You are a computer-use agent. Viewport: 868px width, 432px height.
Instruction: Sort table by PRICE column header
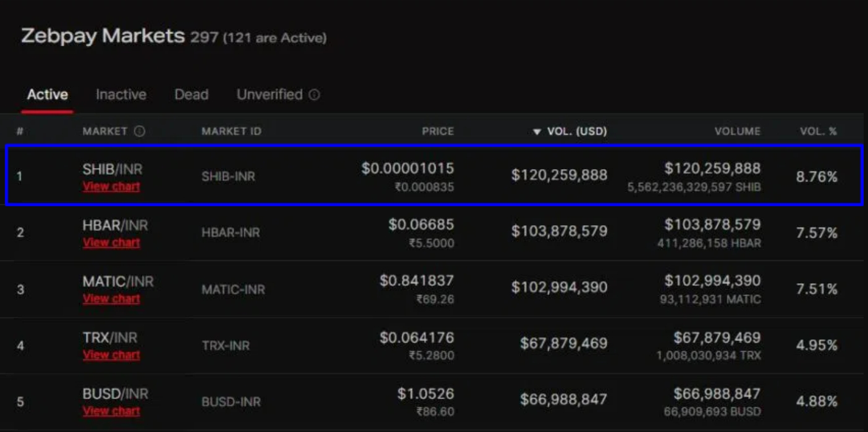438,131
